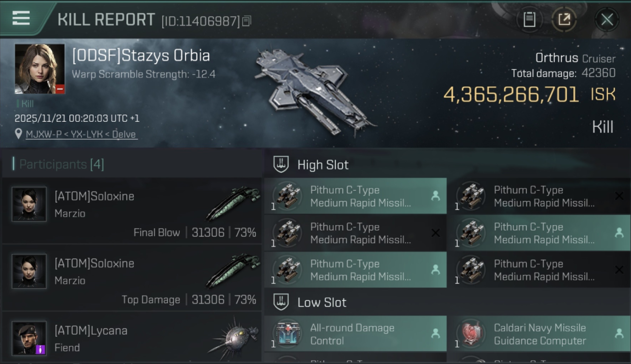Select the Participants [4] header
631x364 pixels.
point(61,164)
